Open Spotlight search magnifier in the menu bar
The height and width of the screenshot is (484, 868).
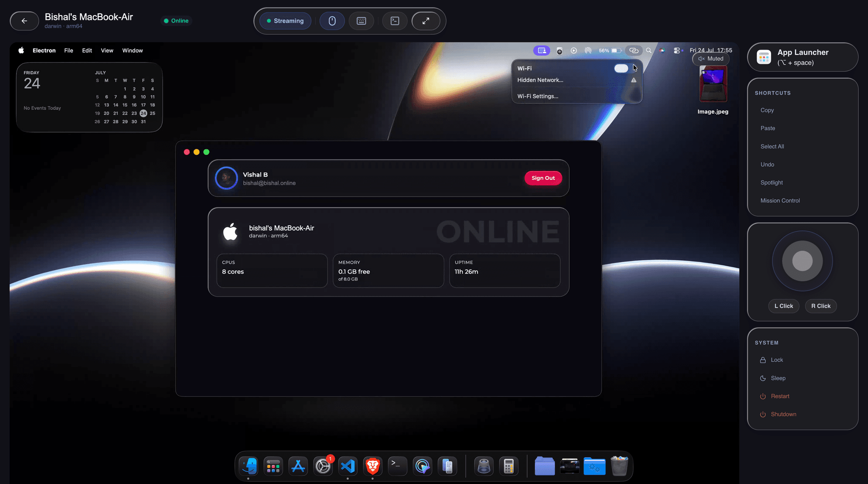click(x=648, y=50)
